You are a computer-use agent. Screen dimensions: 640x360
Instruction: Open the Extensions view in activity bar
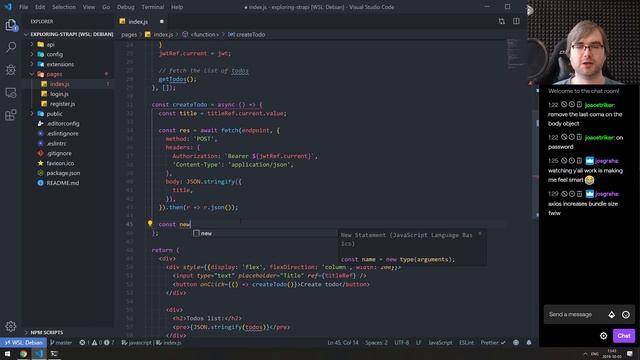point(11,115)
